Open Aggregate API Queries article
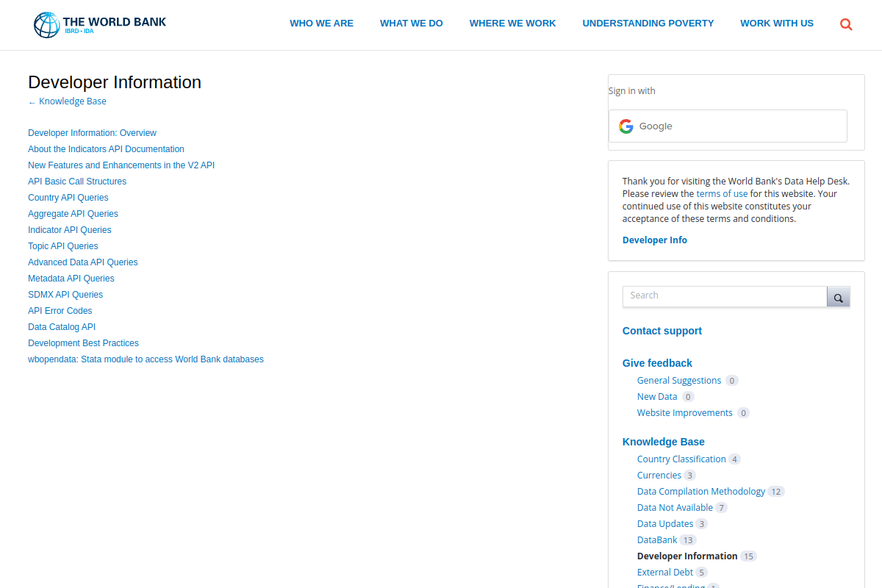This screenshot has height=588, width=882. [x=73, y=214]
